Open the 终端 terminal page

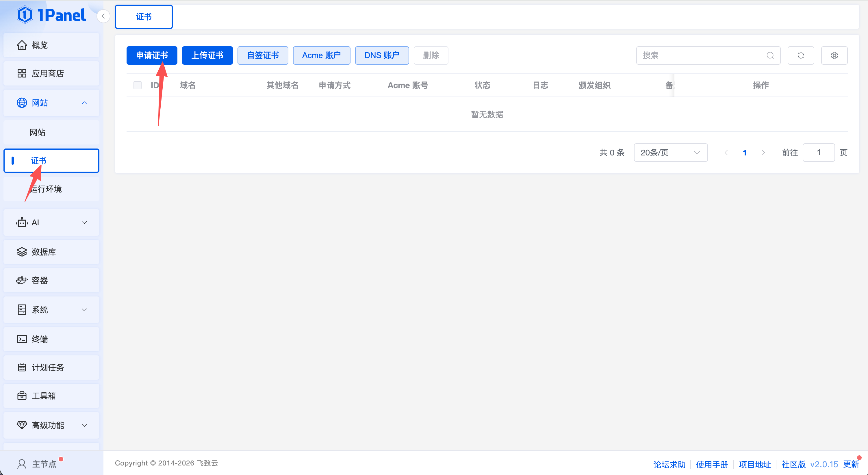(x=51, y=339)
